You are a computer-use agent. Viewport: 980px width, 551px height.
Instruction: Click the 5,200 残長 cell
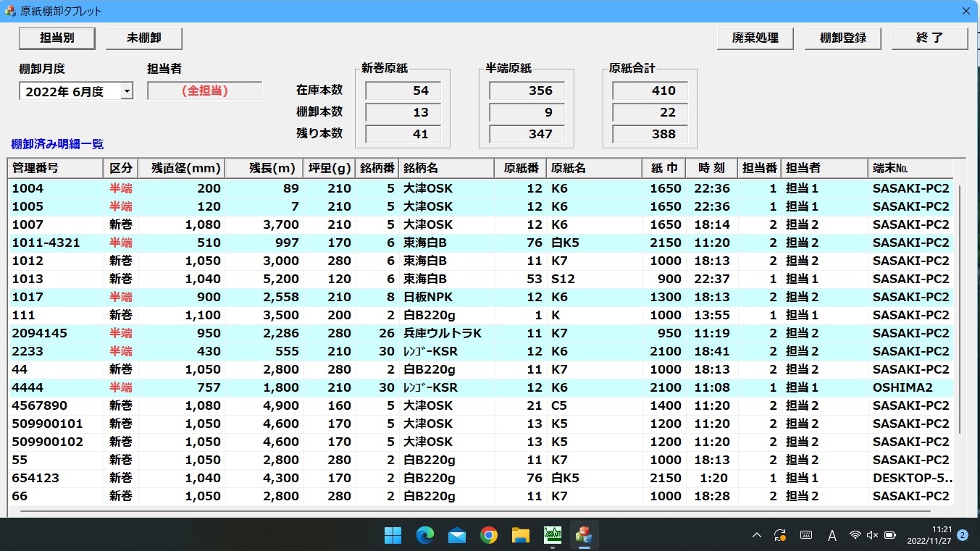(264, 279)
